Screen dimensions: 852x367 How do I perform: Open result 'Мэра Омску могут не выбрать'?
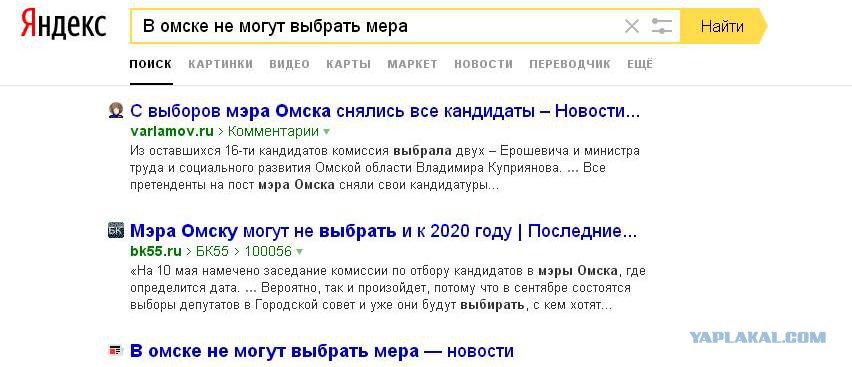(x=383, y=232)
